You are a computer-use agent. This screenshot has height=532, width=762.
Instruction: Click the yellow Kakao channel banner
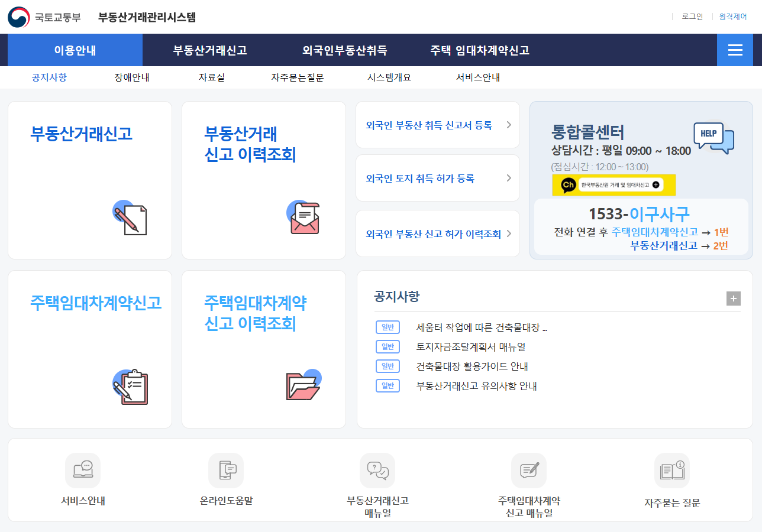(x=614, y=185)
